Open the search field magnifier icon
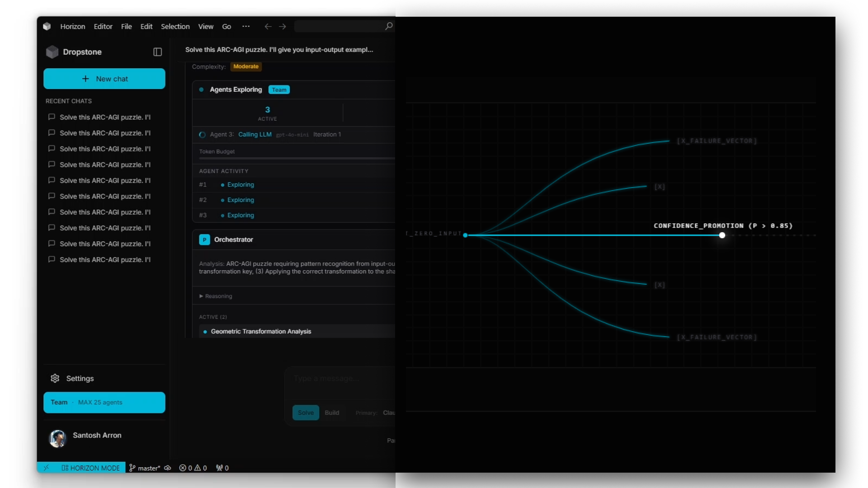The image size is (868, 488). point(388,26)
